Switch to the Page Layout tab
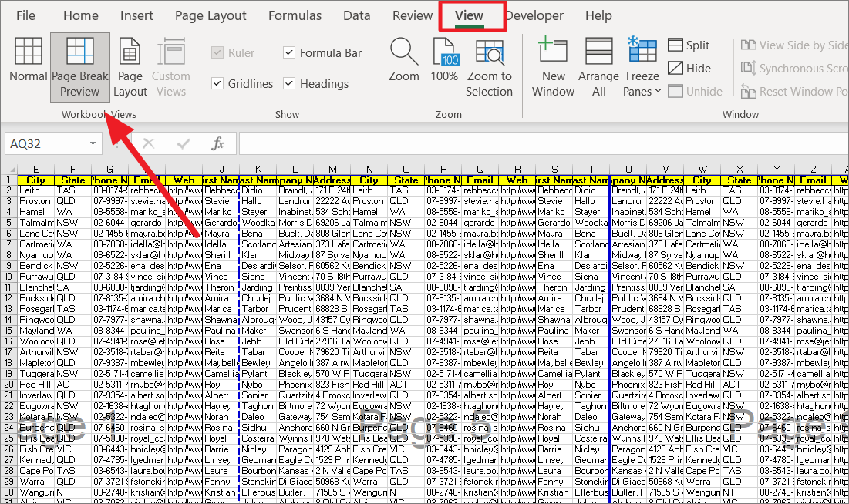The height and width of the screenshot is (504, 849). pos(211,15)
